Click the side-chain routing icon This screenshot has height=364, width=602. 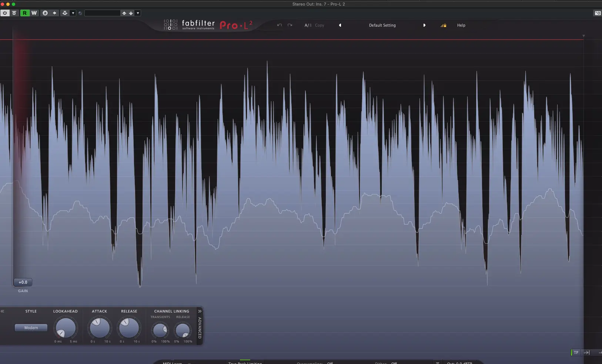click(65, 13)
